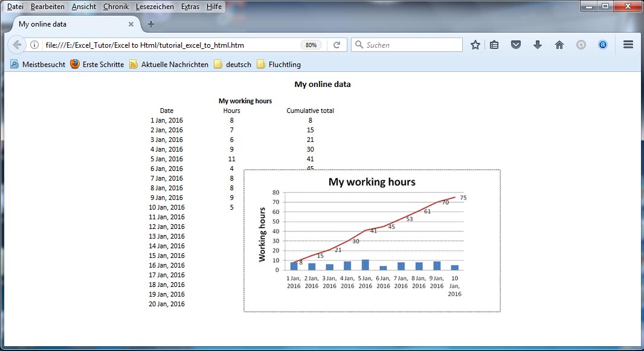644x351 pixels.
Task: Open the Meistbesucht bookmark
Action: tap(38, 65)
